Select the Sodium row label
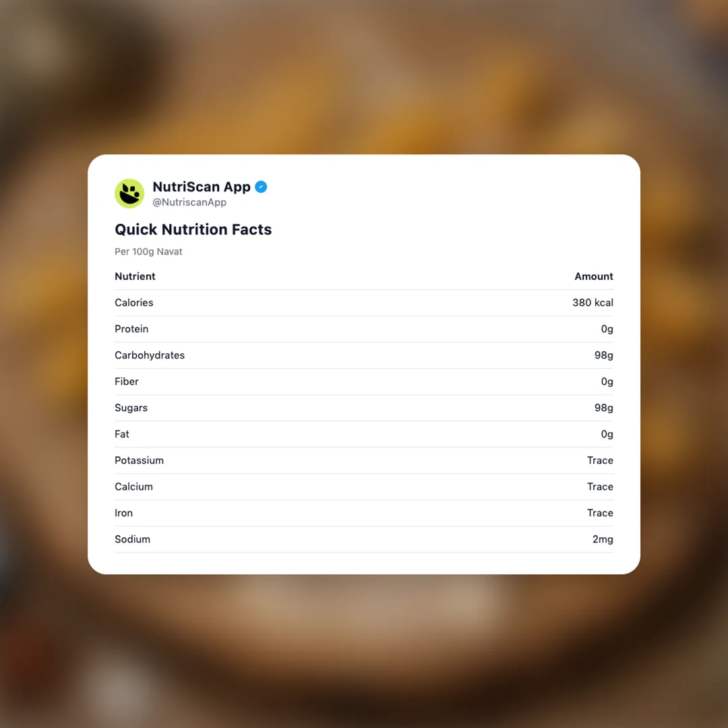728x728 pixels. pyautogui.click(x=132, y=539)
